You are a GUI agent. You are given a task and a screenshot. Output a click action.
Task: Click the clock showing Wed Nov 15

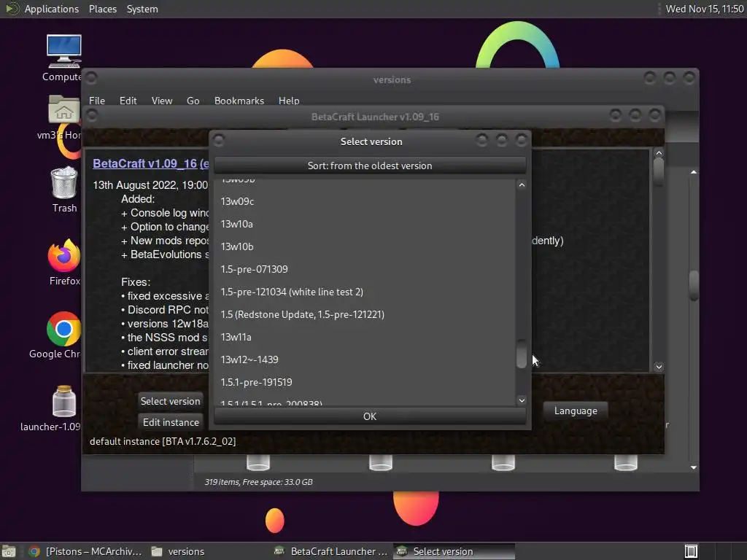point(704,9)
